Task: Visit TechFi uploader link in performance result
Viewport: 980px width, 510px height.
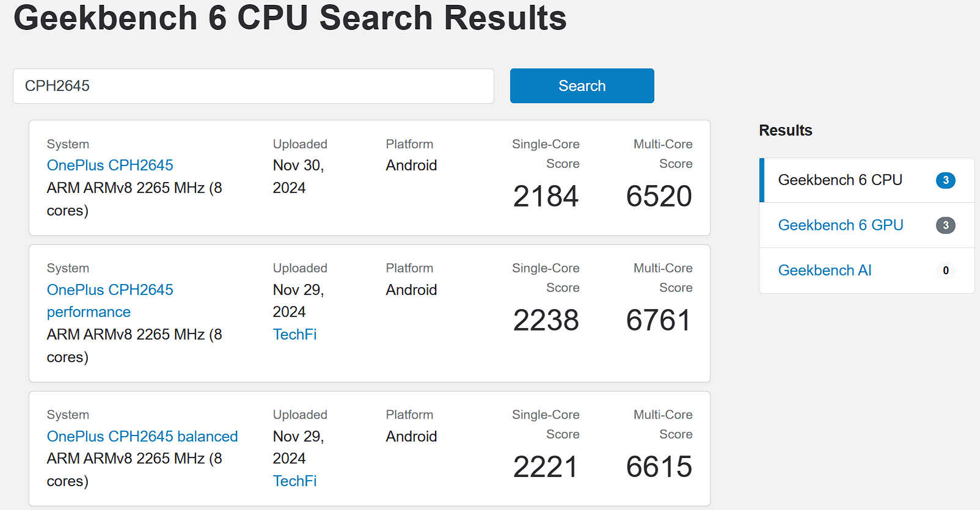Action: point(294,335)
